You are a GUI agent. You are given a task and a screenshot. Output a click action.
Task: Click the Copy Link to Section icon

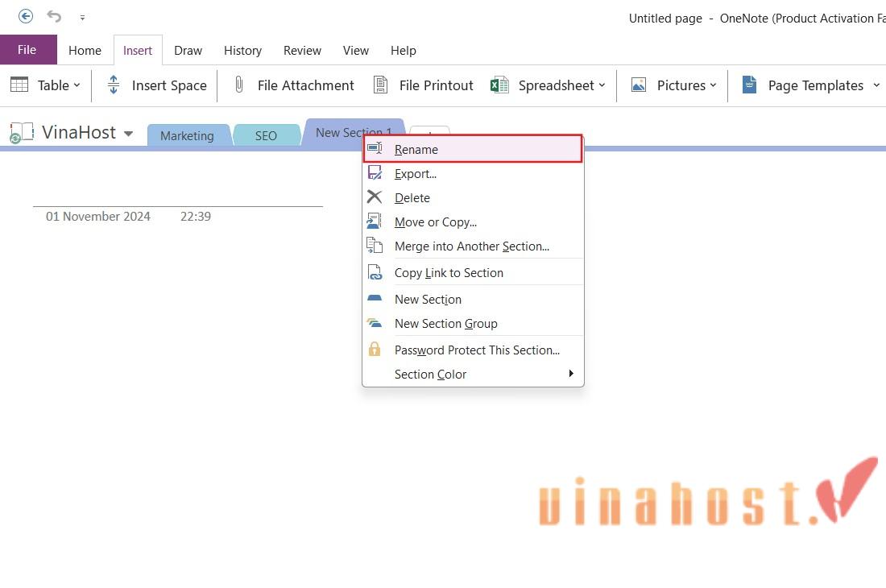(375, 272)
